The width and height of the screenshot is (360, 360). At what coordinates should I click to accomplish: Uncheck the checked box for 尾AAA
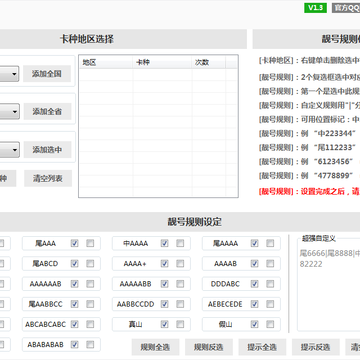point(74,243)
